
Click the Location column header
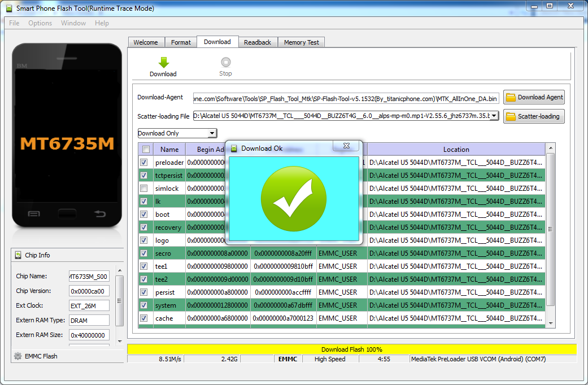(x=456, y=149)
